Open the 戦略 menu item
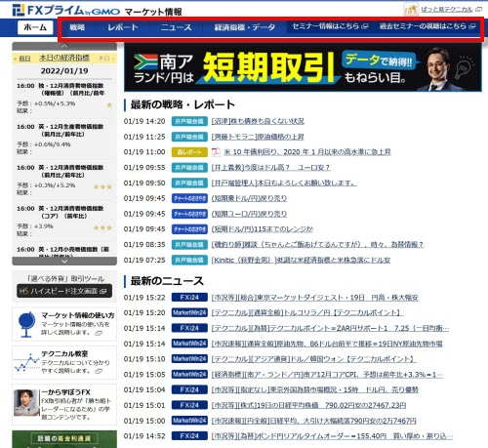 [77, 27]
